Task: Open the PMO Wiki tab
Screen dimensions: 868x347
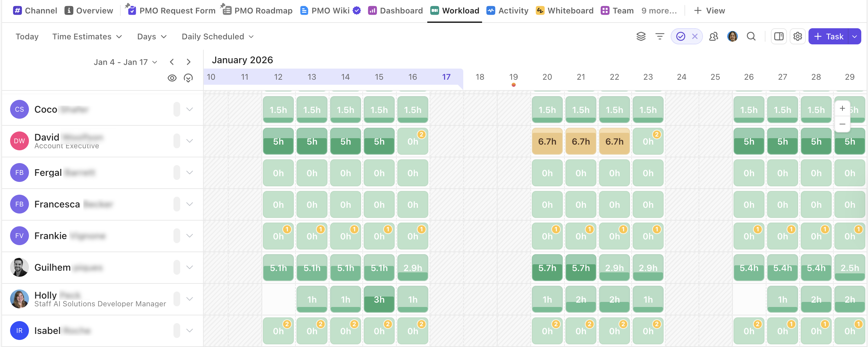Action: click(325, 10)
